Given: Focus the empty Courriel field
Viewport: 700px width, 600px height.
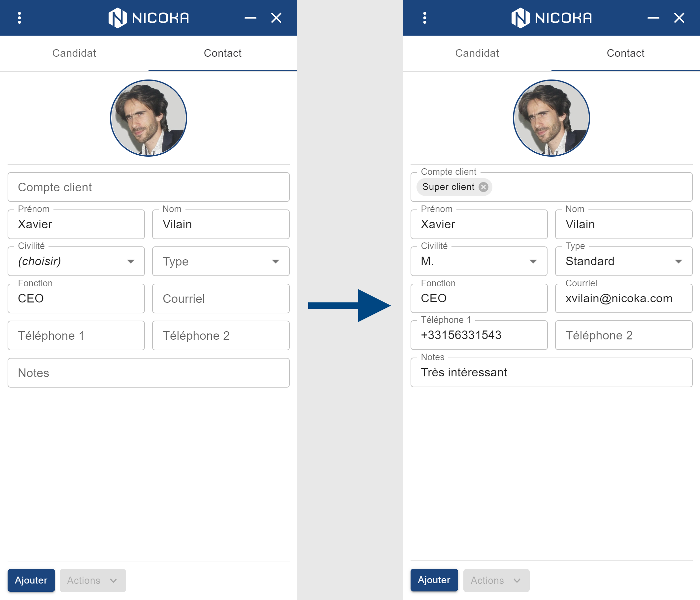Looking at the screenshot, I should point(221,299).
